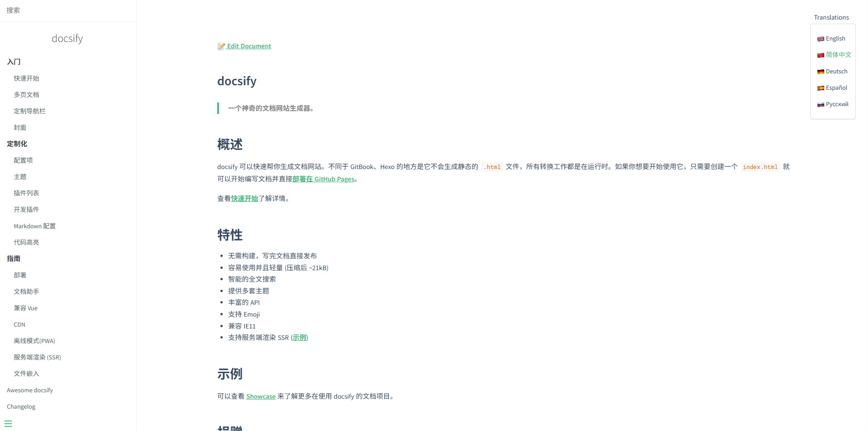Open 主题 sidebar entry
The image size is (868, 431).
(x=20, y=177)
